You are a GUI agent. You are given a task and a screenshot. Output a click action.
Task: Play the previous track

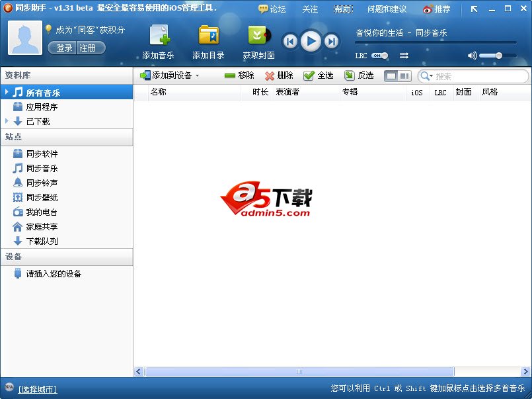coord(290,42)
